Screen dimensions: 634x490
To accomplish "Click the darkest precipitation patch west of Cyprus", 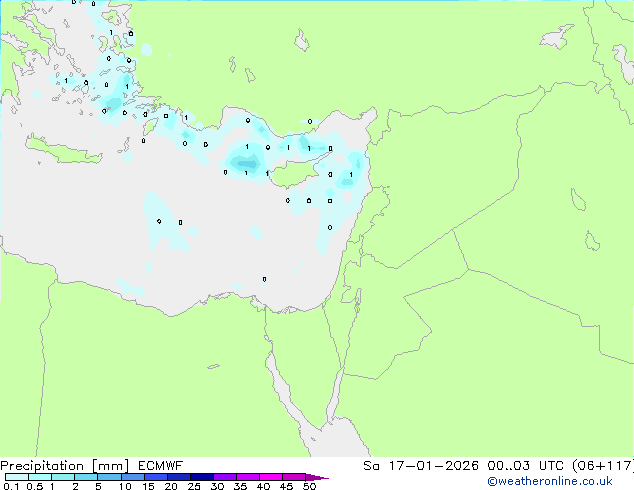I will [x=246, y=164].
